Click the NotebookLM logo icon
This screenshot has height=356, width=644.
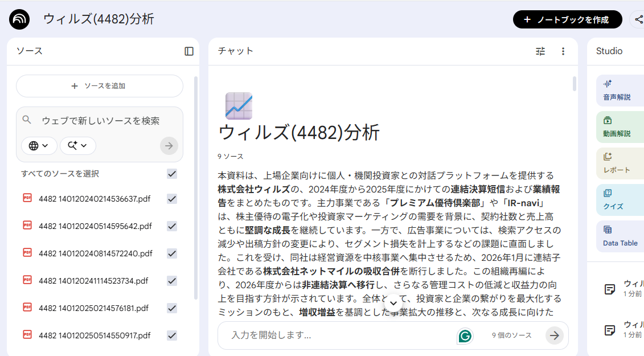(19, 19)
